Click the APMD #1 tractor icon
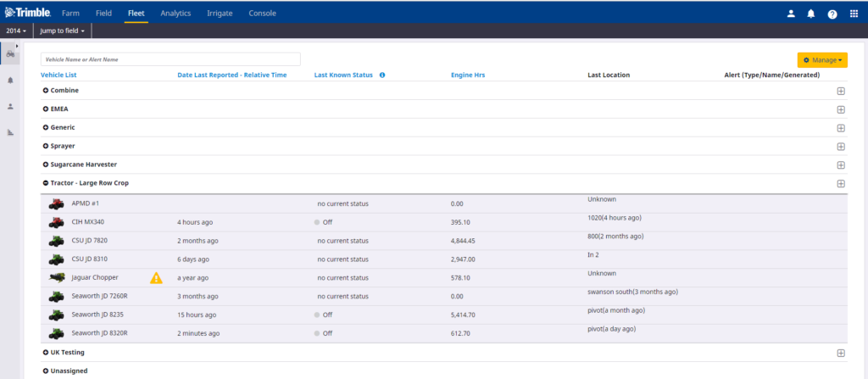Image resolution: width=868 pixels, height=379 pixels. [x=56, y=203]
